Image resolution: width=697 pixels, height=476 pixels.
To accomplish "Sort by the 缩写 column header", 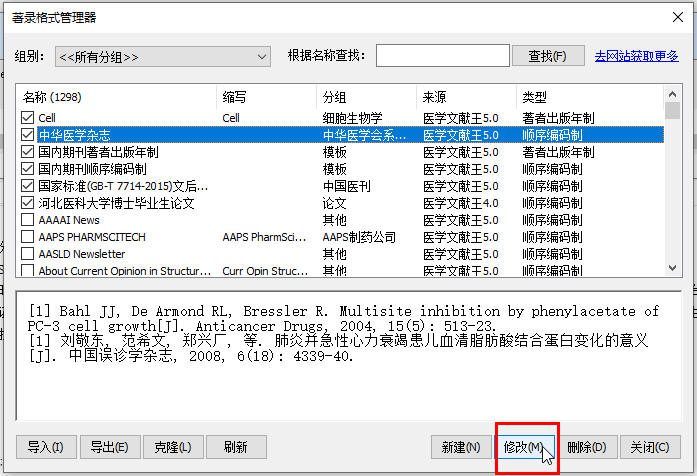I will click(x=266, y=97).
